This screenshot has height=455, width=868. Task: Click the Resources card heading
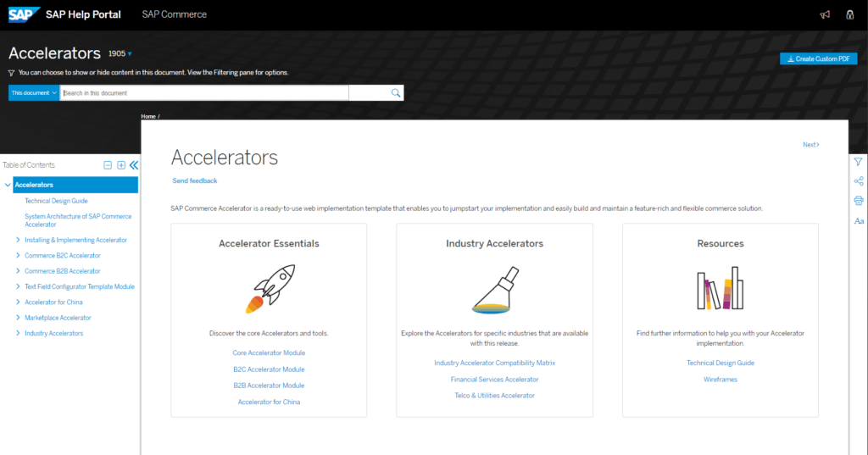721,243
